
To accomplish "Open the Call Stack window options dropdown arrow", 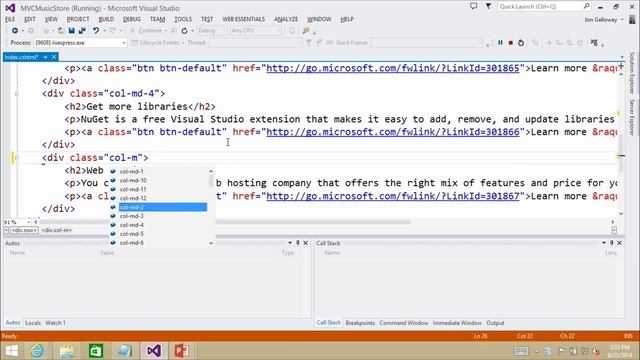I will 604,243.
